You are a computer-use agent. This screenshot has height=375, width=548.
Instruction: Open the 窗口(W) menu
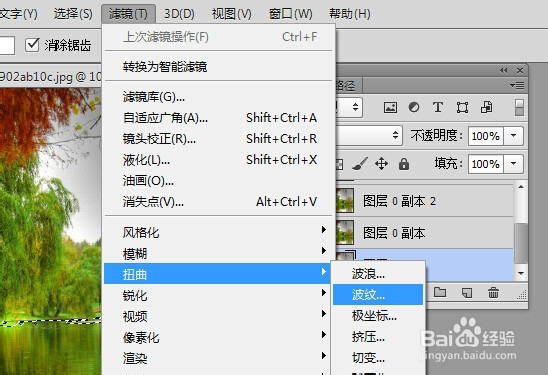click(290, 14)
